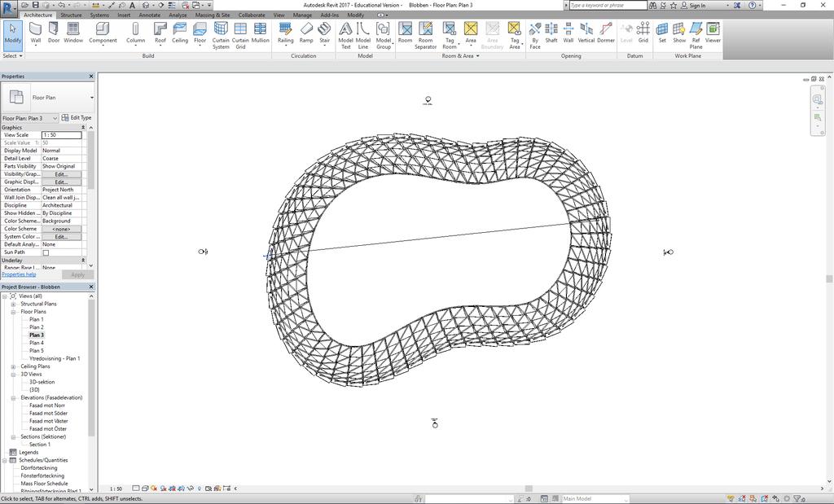Click Edit for Graphic Display Options
The image size is (834, 504).
point(61,182)
